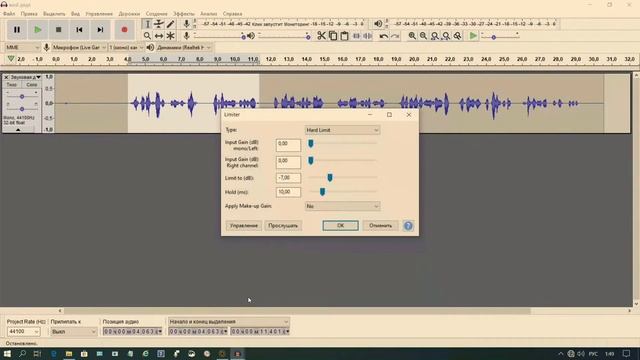Stop playback with the Stop button
This screenshot has width=640, height=360.
[58, 30]
